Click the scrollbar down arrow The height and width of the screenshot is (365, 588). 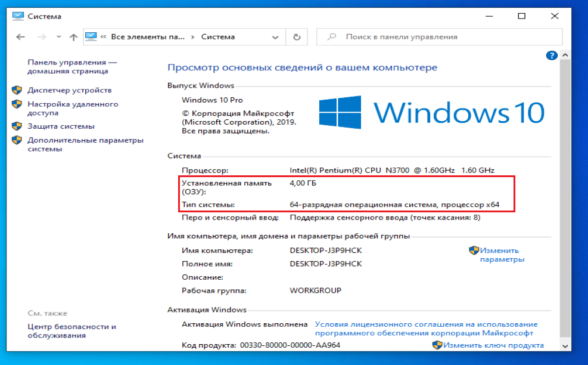click(x=565, y=347)
